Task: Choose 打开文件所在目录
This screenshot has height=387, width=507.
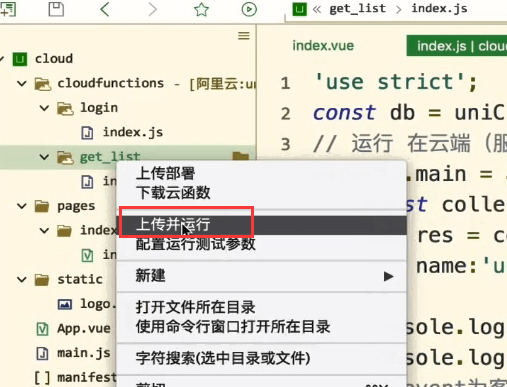Action: (195, 307)
